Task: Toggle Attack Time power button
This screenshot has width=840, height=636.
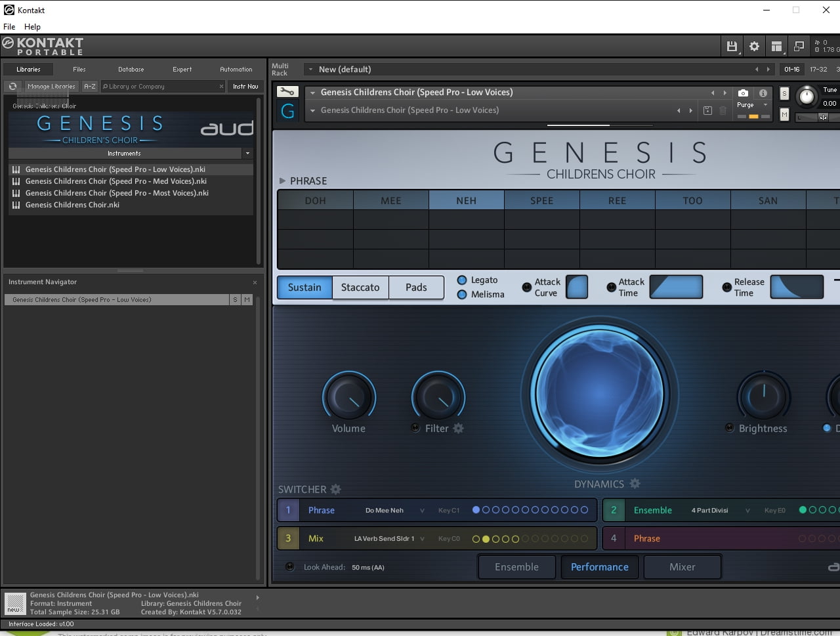Action: coord(611,287)
